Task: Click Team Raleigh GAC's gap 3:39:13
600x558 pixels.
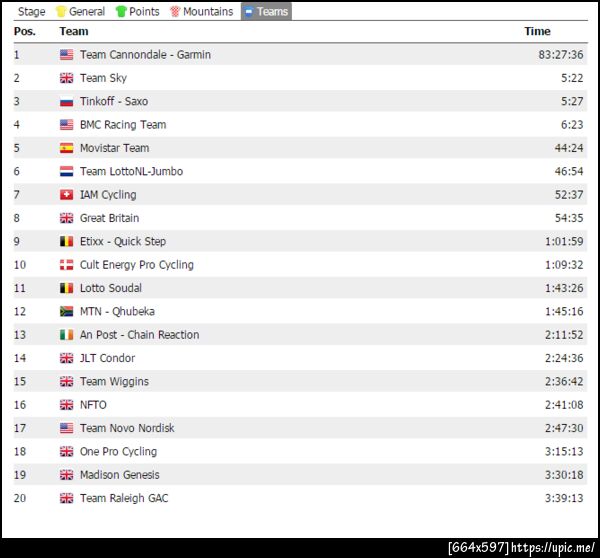Action: (x=564, y=498)
